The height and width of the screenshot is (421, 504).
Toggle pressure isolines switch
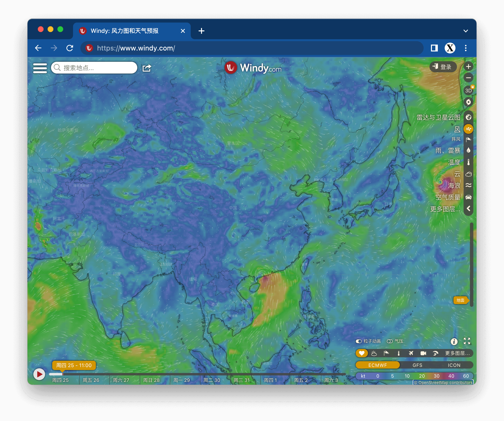(390, 341)
